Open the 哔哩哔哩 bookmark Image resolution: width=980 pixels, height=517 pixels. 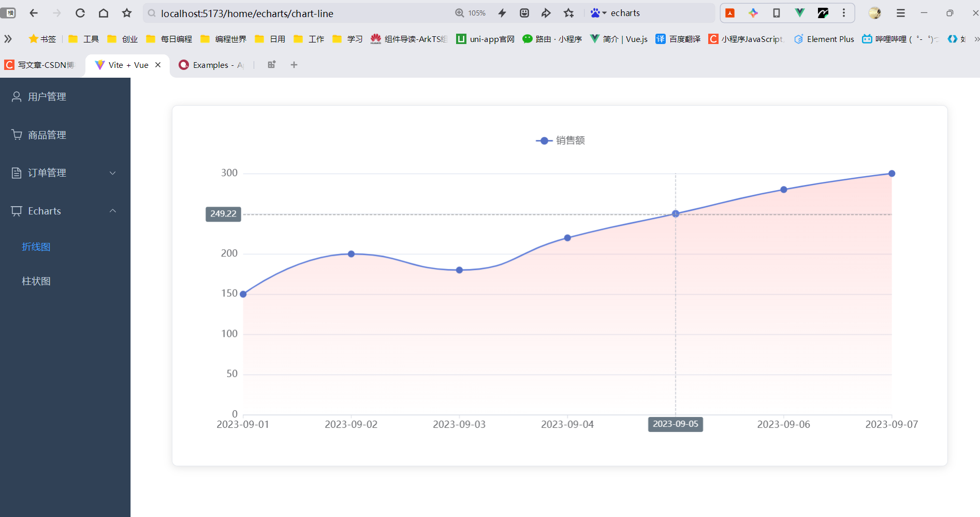click(x=900, y=39)
